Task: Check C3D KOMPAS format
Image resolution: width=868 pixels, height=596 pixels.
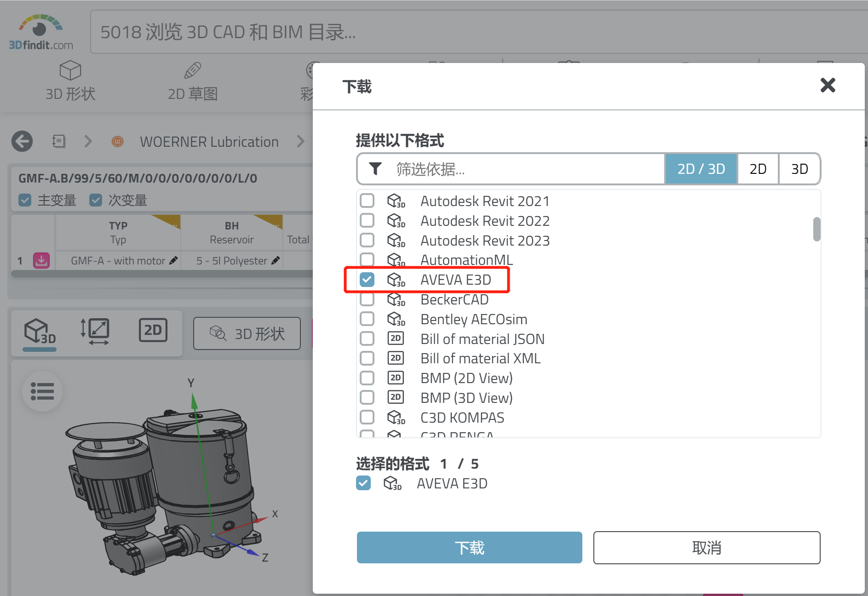Action: 367,417
